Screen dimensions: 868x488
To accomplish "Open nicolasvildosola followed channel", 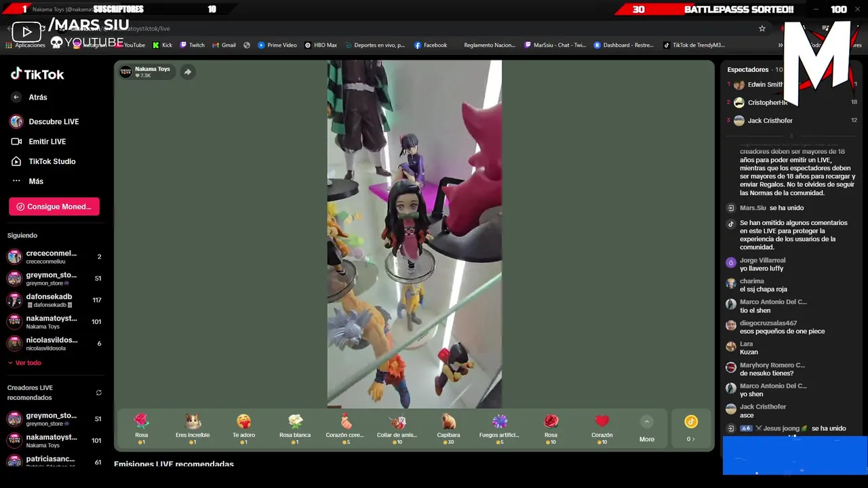I will [x=54, y=344].
